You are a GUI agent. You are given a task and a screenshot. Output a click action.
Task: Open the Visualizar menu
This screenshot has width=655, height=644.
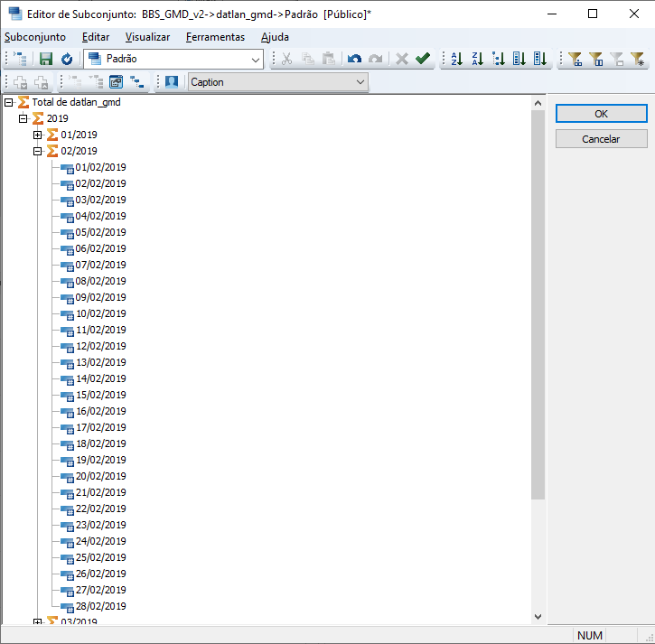[147, 37]
